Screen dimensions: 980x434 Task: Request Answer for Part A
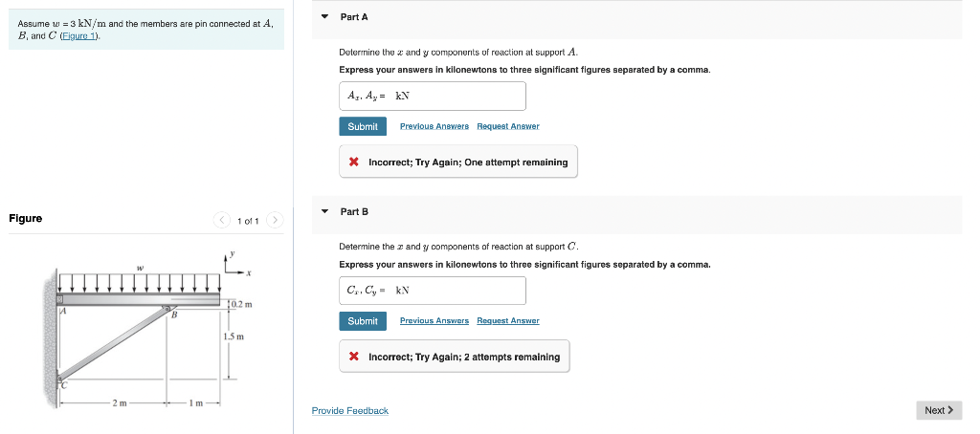click(507, 126)
